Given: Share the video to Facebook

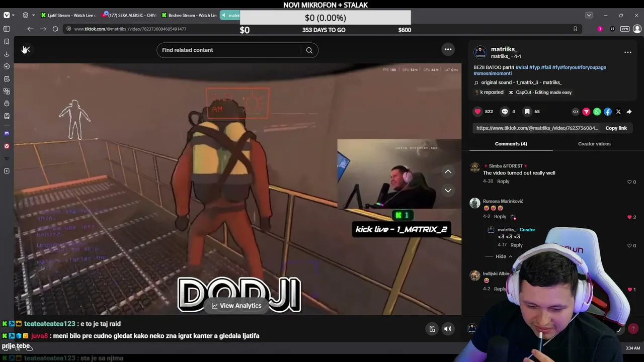Looking at the screenshot, I should pos(608,112).
